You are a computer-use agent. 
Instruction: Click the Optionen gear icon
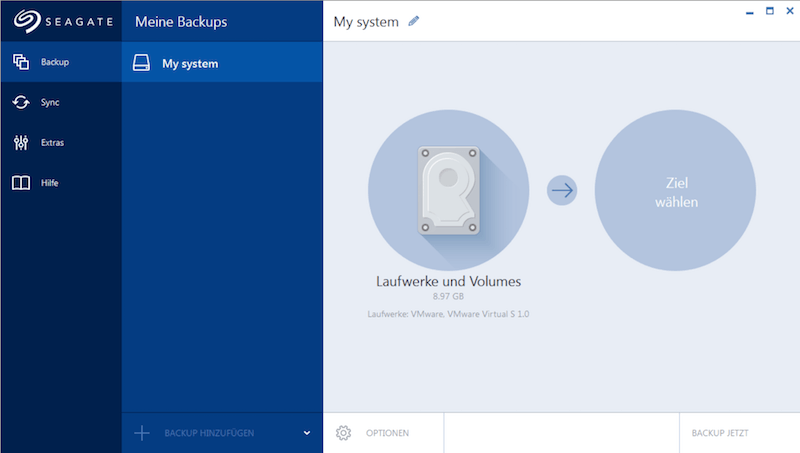pos(344,433)
